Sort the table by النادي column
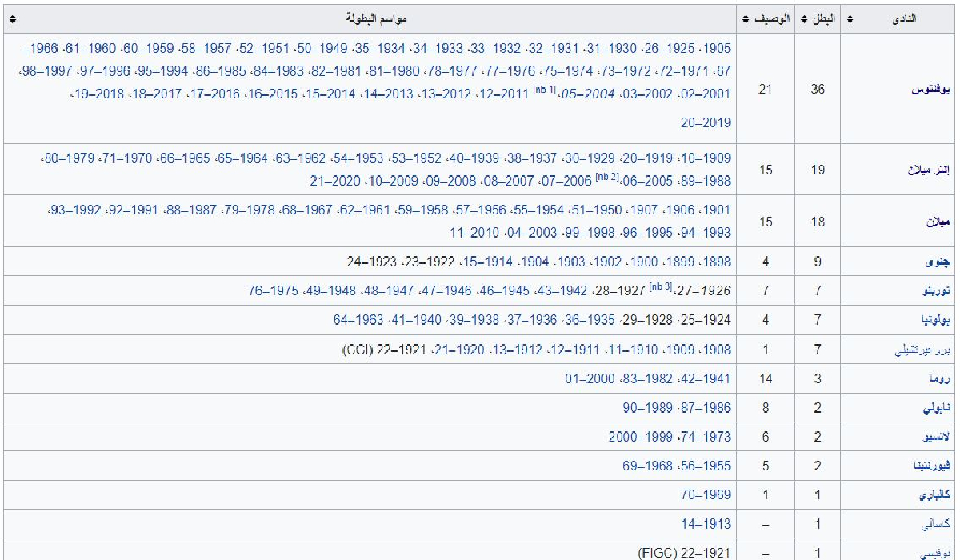The height and width of the screenshot is (560, 960). coord(850,19)
